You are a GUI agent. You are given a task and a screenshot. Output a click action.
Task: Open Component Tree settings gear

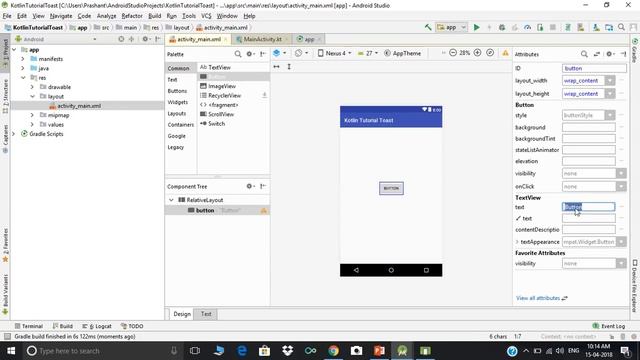pos(249,186)
